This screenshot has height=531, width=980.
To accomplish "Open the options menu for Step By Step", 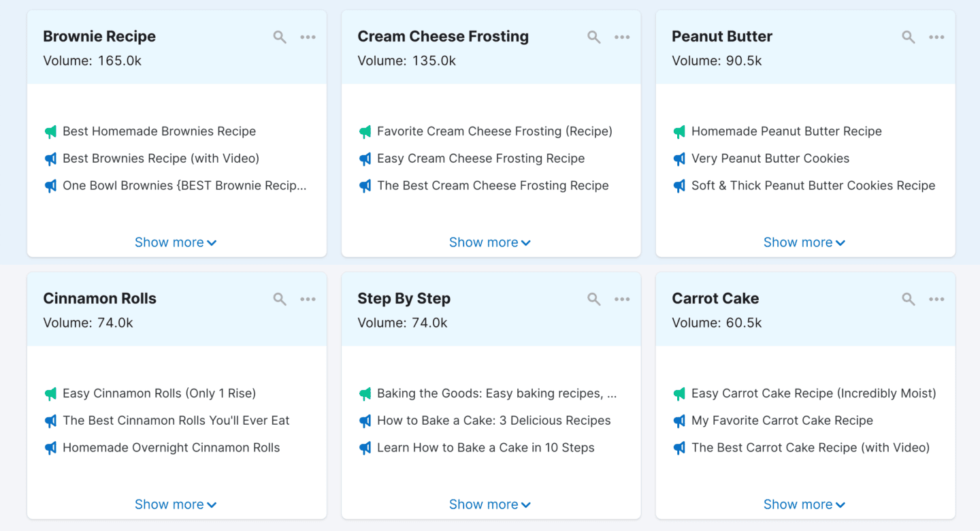I will point(622,299).
